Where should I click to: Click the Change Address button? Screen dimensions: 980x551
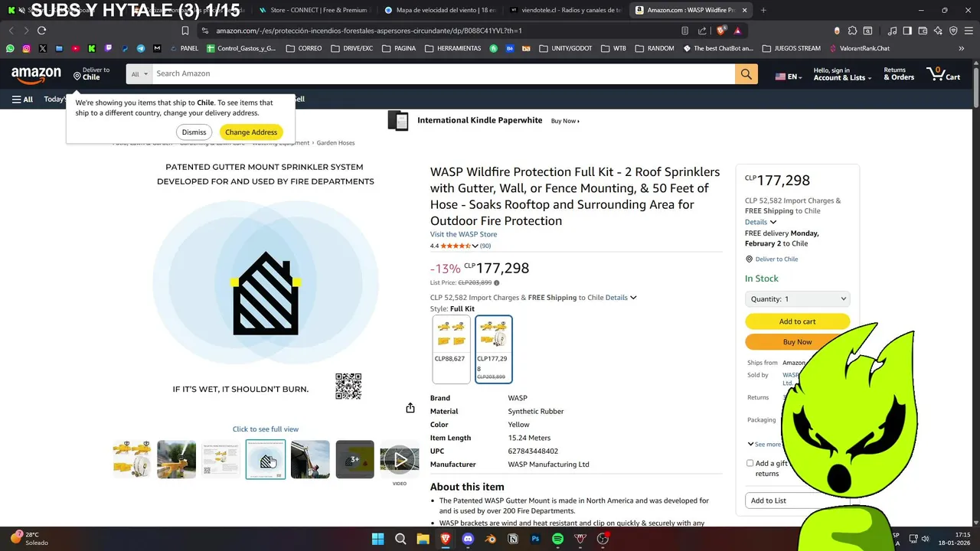click(251, 132)
